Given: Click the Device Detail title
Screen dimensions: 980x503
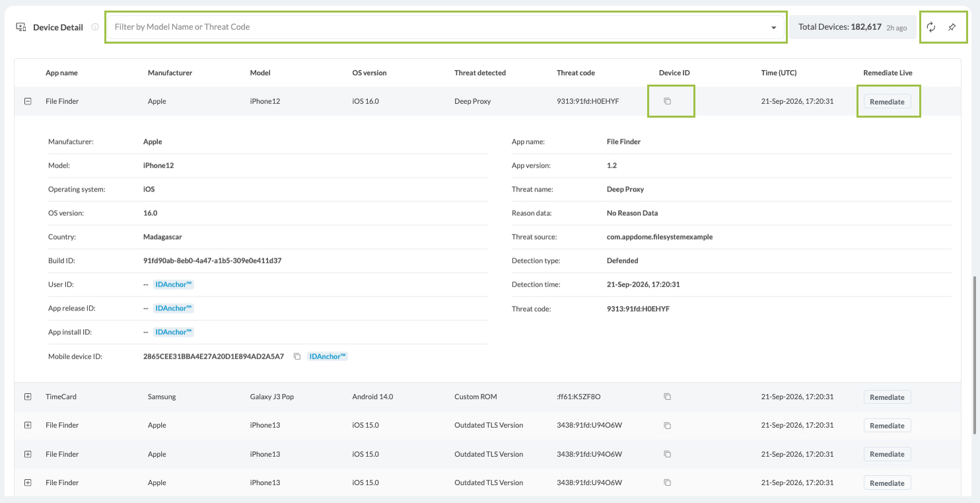Looking at the screenshot, I should pos(58,27).
